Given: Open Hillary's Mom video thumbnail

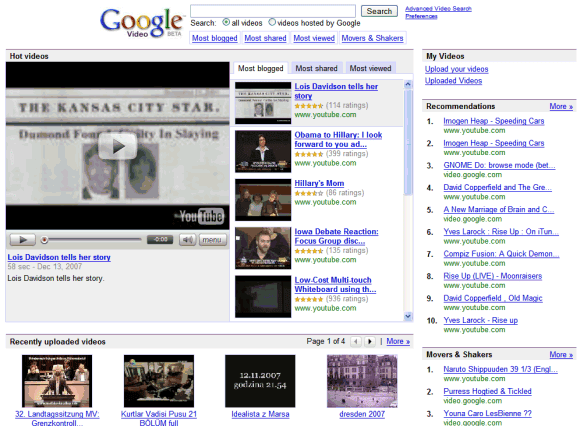Looking at the screenshot, I should click(263, 200).
